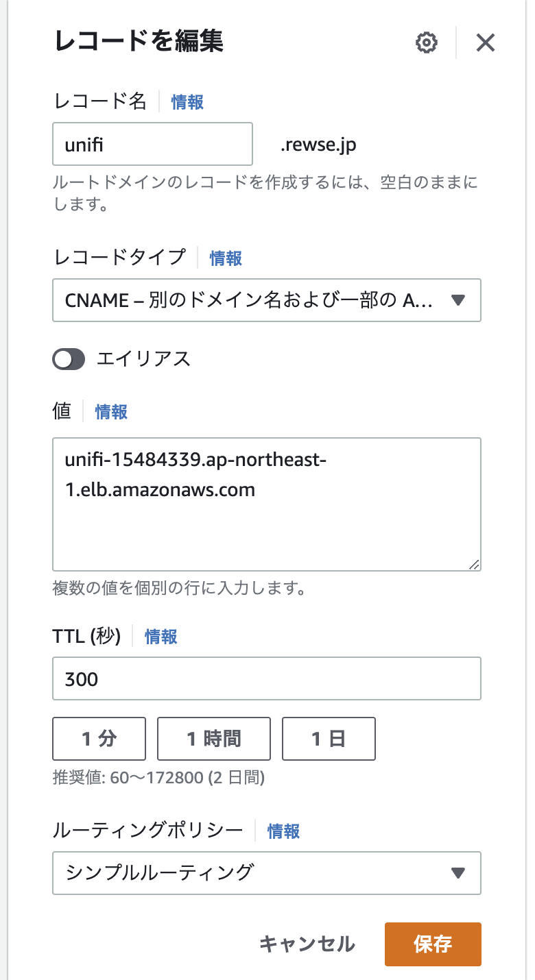This screenshot has width=535, height=980.
Task: Click the 情報 icon beside ルーティングポリシー
Action: click(283, 830)
